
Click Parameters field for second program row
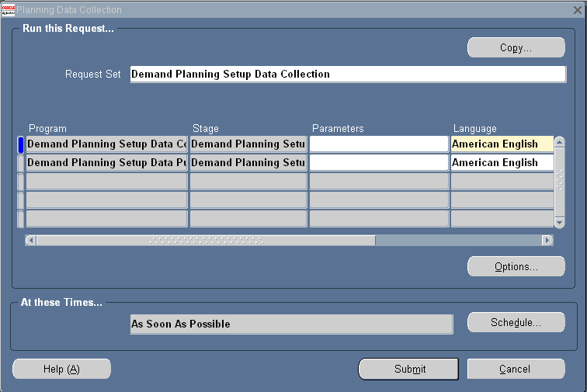click(x=379, y=163)
